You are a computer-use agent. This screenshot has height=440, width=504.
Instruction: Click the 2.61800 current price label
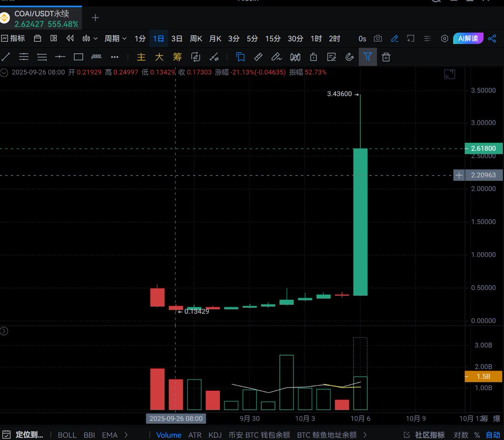(483, 148)
